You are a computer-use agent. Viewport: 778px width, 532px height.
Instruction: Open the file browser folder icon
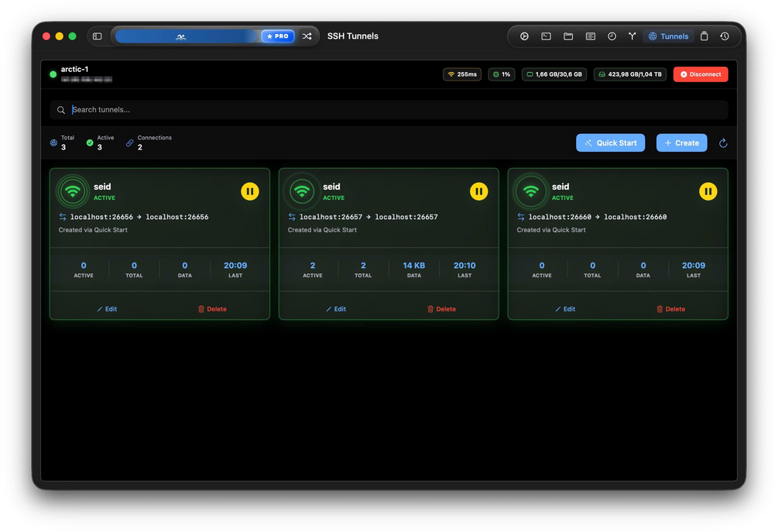point(568,36)
